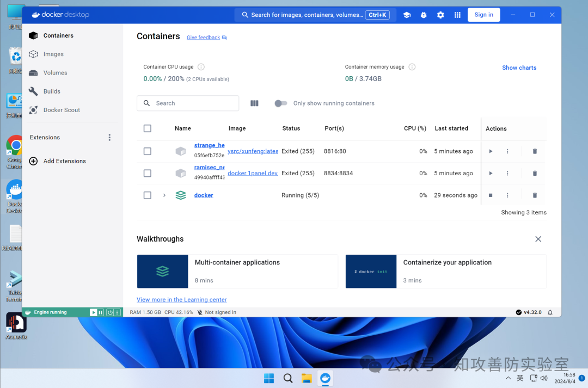Open the ysrc/xunfeng:latest image link
Viewport: 588px width, 388px height.
[x=253, y=151]
